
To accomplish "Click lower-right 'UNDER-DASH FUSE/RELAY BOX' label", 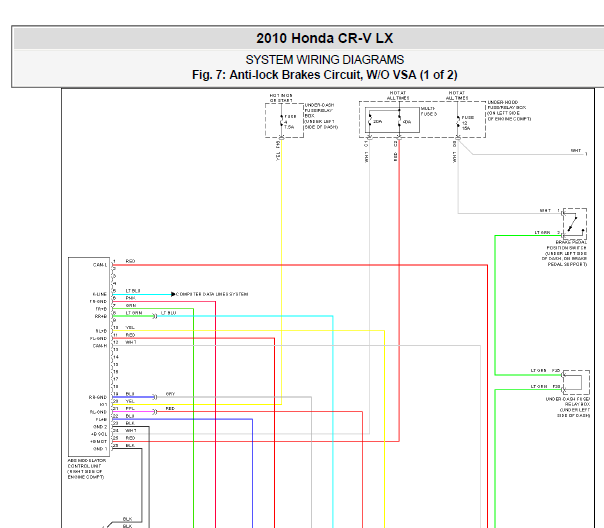I will pos(567,407).
